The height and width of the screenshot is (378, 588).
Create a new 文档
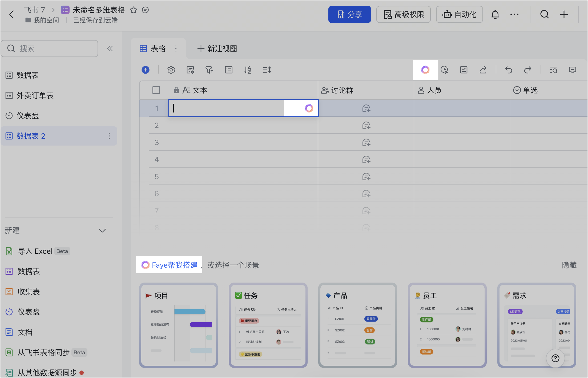(19, 332)
